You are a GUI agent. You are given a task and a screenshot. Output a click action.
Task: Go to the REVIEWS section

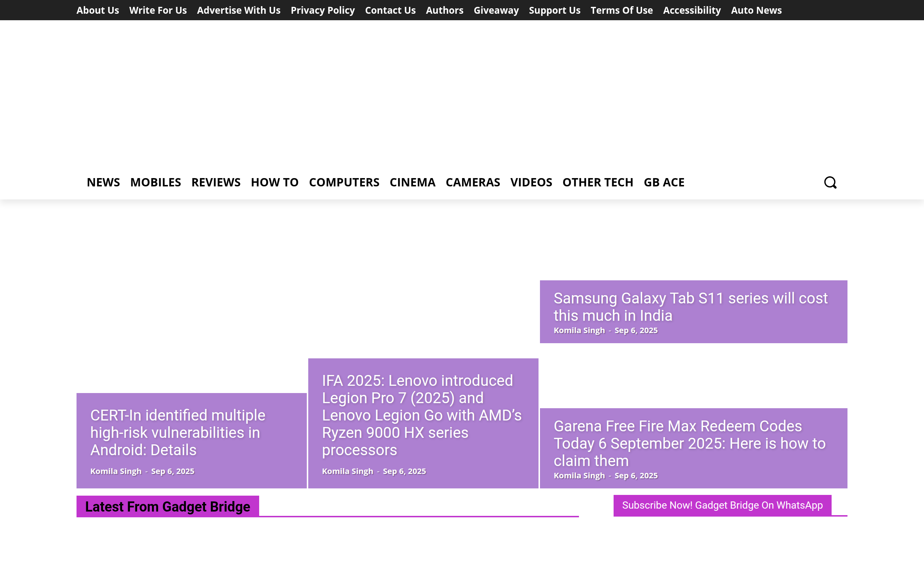(x=216, y=182)
